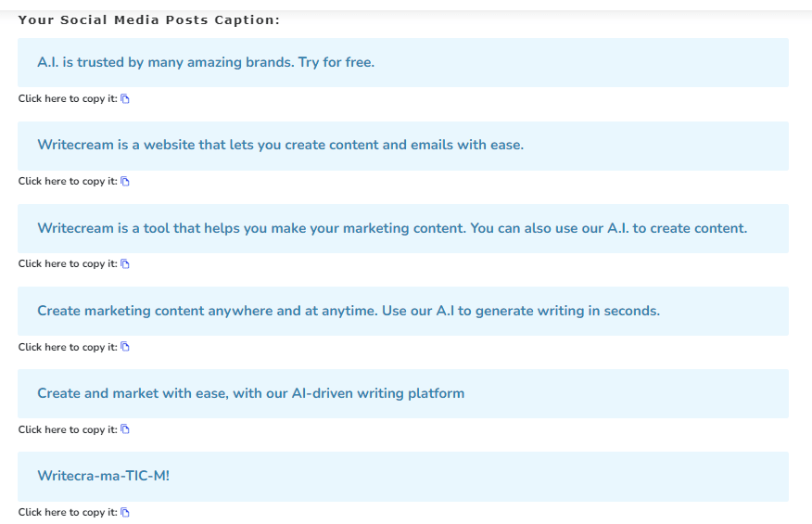
Task: Select the 'Writecream is a tool' caption box
Action: tap(403, 228)
